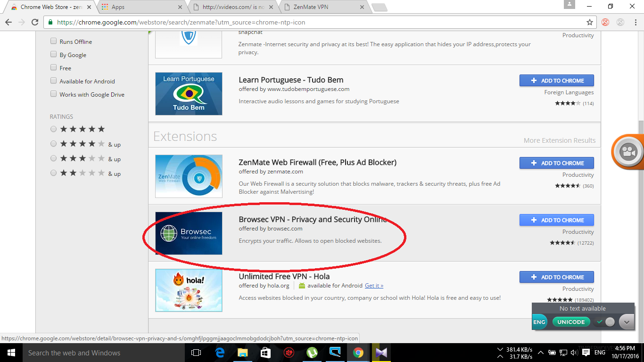Open Task View on the taskbar
The height and width of the screenshot is (362, 644).
[196, 353]
